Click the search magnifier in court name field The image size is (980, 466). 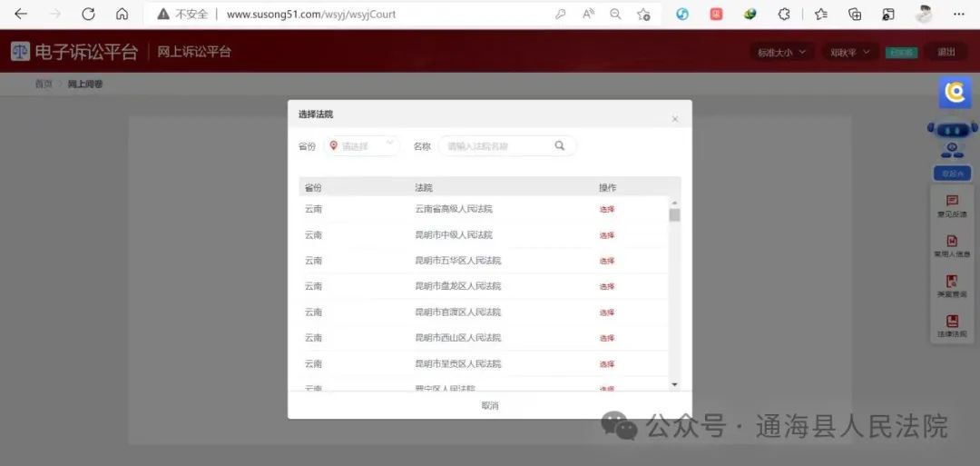(x=559, y=145)
